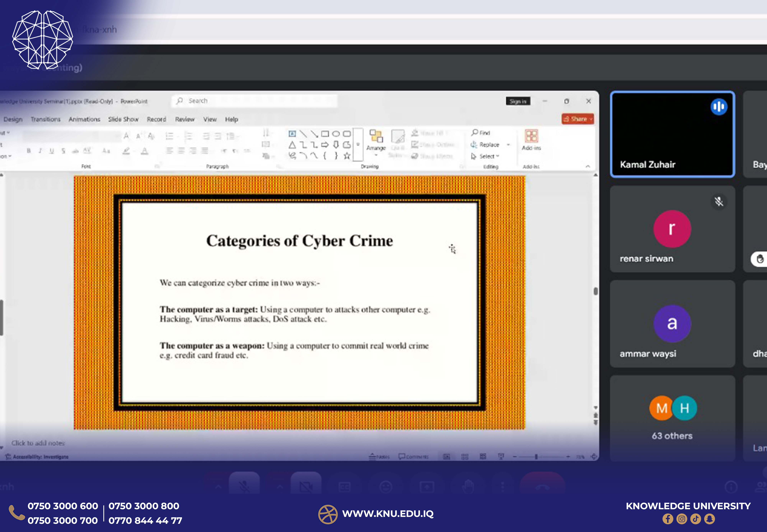This screenshot has width=767, height=532.
Task: Increase font size with the large A button
Action: pos(126,136)
